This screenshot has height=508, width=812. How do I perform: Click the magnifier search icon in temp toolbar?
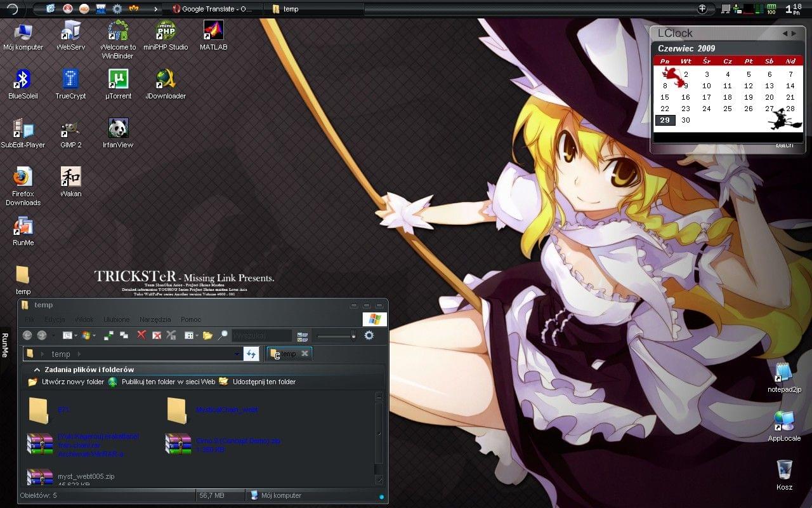[x=222, y=335]
